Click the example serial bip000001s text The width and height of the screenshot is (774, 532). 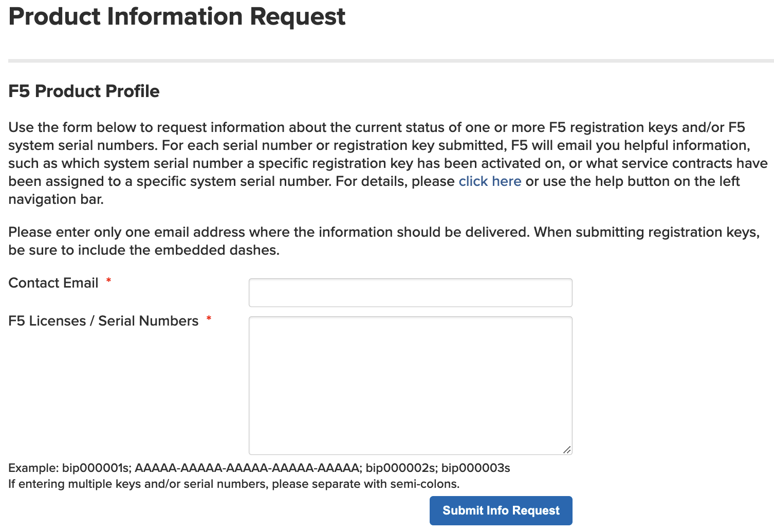tap(95, 468)
